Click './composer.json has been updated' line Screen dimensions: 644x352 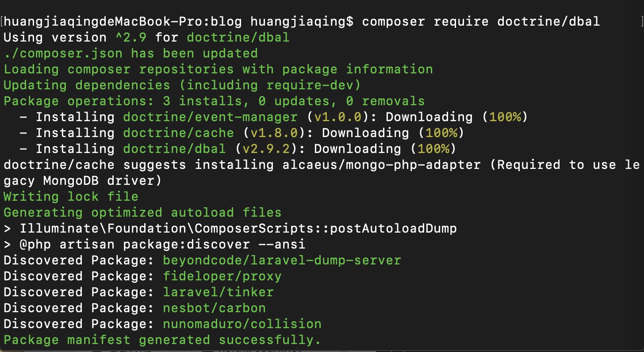(130, 53)
